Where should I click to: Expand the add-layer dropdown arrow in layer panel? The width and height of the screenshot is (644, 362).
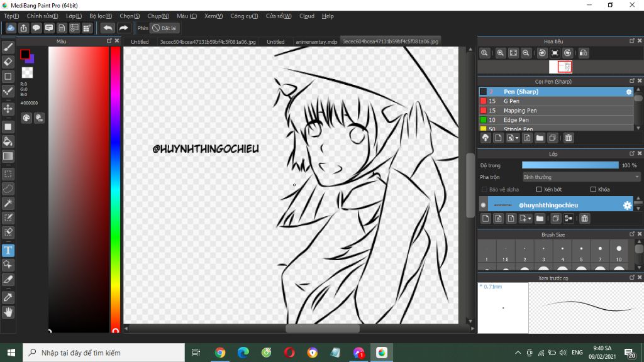[530, 219]
